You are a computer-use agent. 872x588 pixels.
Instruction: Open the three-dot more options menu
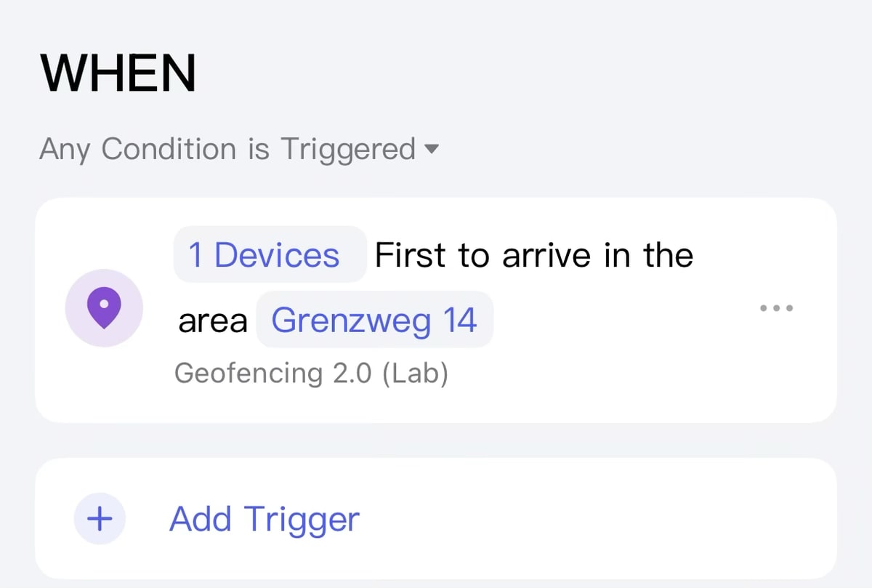776,308
